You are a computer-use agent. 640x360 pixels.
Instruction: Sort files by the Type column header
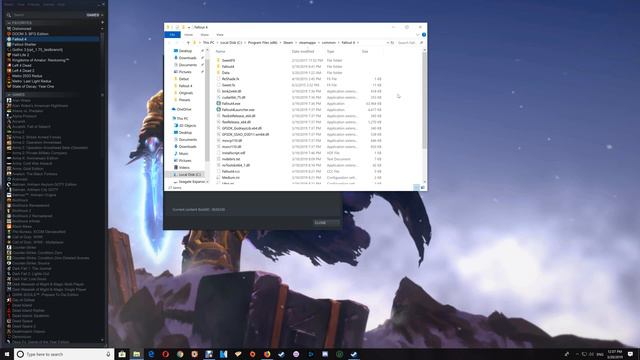[330, 51]
